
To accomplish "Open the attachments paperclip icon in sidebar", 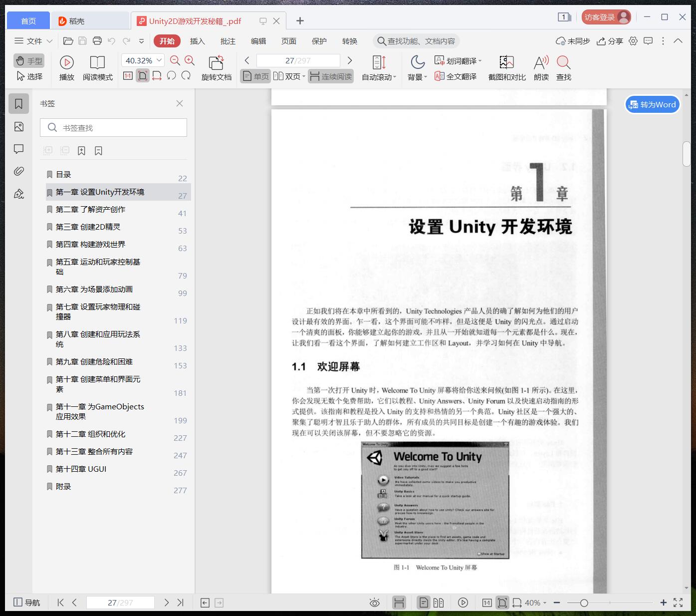I will (19, 171).
